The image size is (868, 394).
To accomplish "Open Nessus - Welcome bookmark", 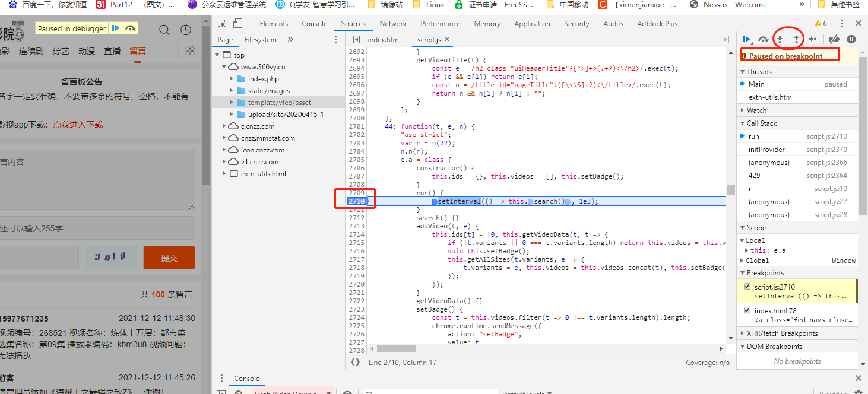I will click(x=728, y=5).
